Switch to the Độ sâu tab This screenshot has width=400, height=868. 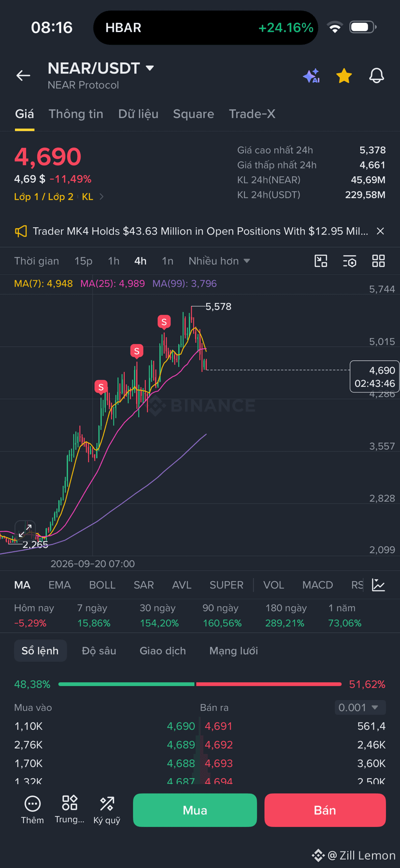pos(99,651)
